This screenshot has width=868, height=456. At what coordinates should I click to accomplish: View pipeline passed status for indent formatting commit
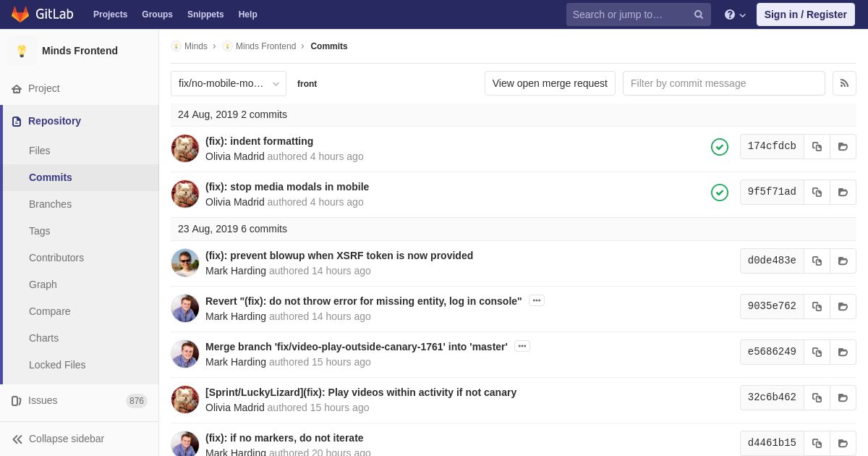720,147
